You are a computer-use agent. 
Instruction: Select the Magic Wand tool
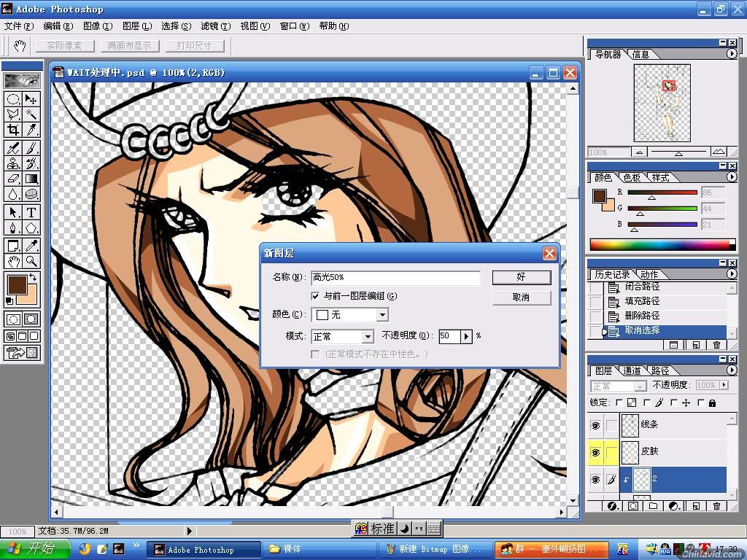(x=31, y=114)
